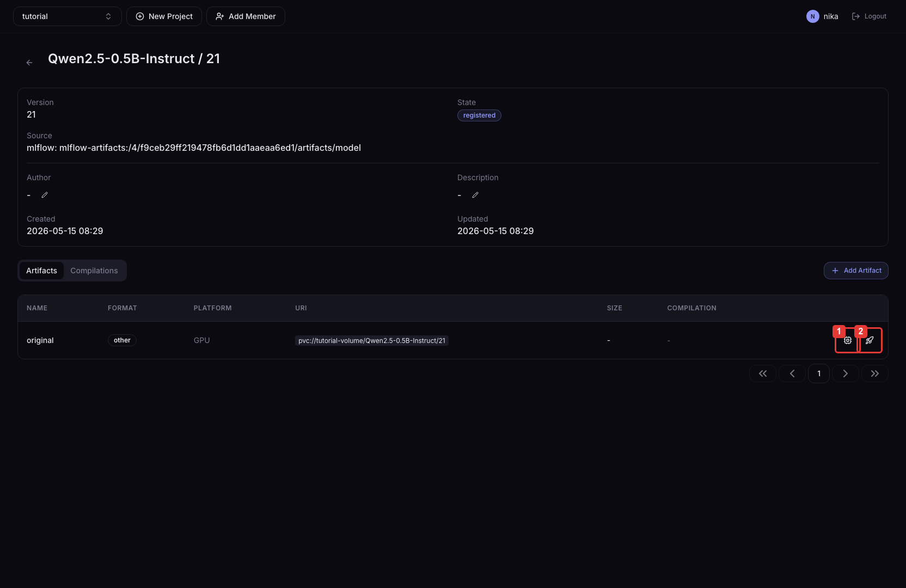Click the nika user avatar
Viewport: 906px width, 588px height.
point(812,16)
